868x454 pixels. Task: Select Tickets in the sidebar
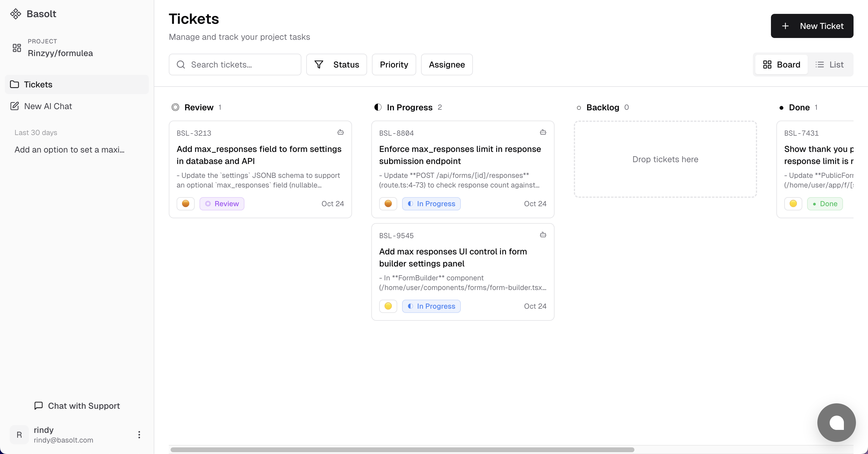coord(38,84)
